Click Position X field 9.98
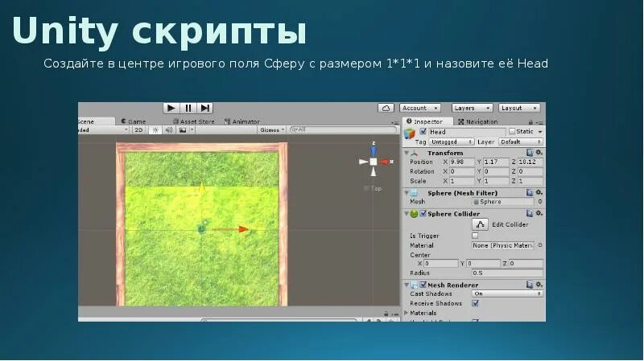 pos(461,162)
